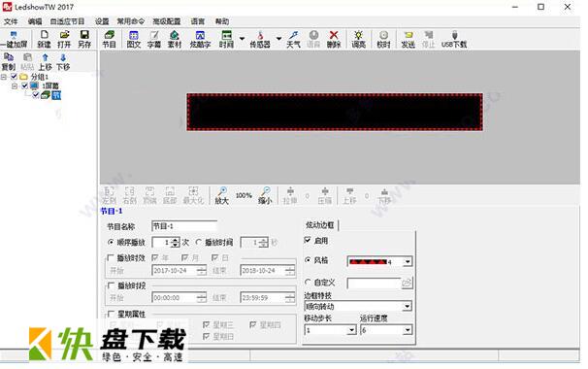The image size is (588, 369).
Task: Zoom in preview with 放大
Action: coord(221,195)
